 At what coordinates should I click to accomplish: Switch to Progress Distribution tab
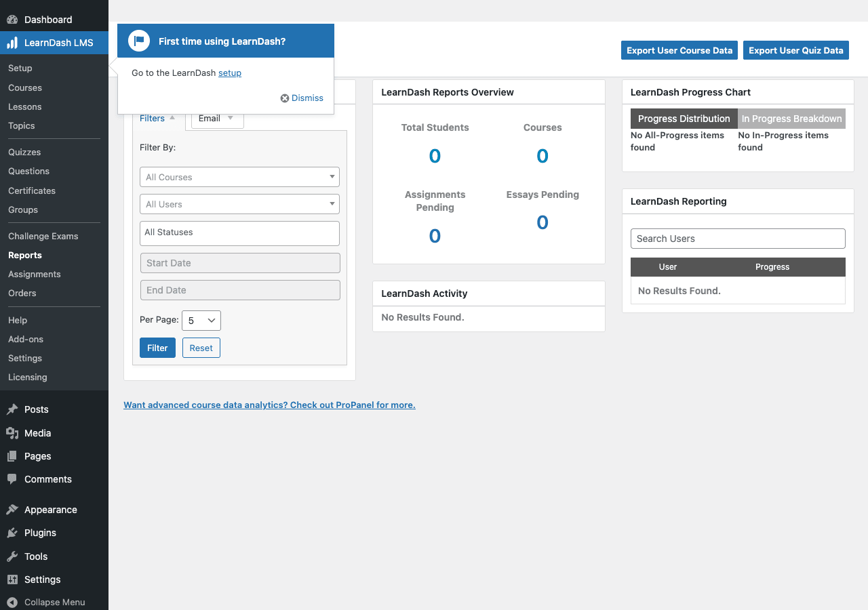(684, 119)
